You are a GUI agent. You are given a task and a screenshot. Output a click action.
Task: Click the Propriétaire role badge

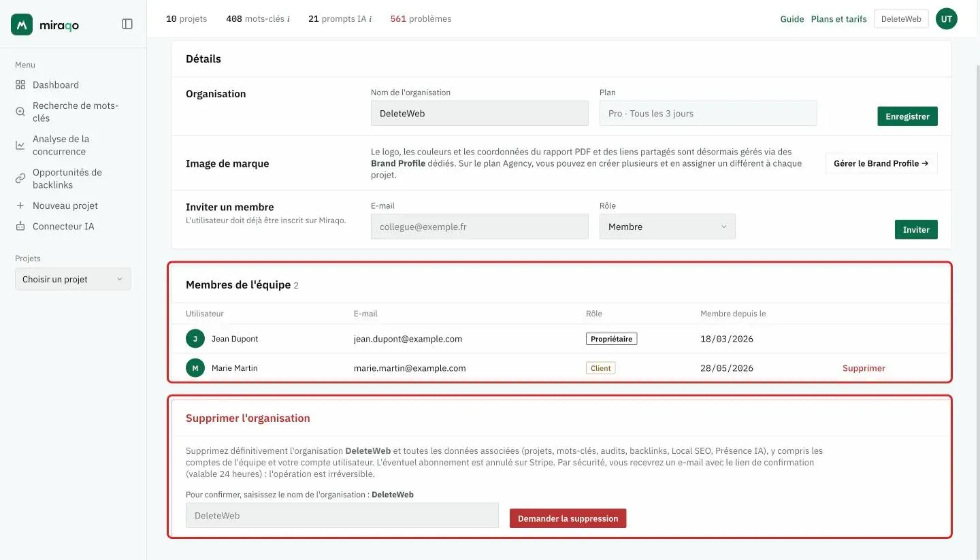pos(611,339)
